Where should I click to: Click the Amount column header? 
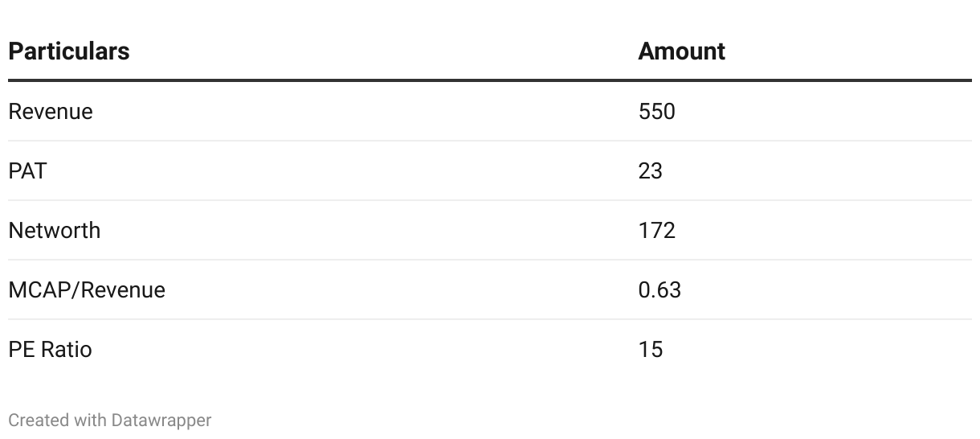pos(681,51)
